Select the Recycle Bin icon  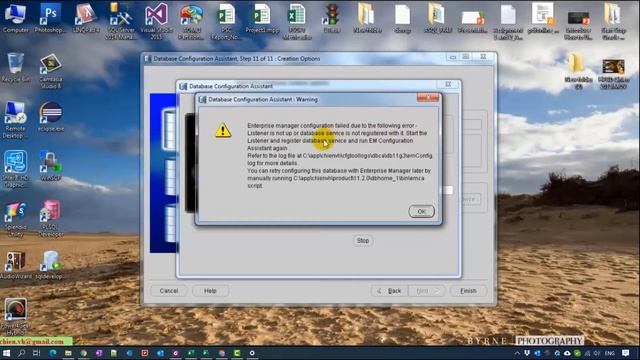(16, 67)
